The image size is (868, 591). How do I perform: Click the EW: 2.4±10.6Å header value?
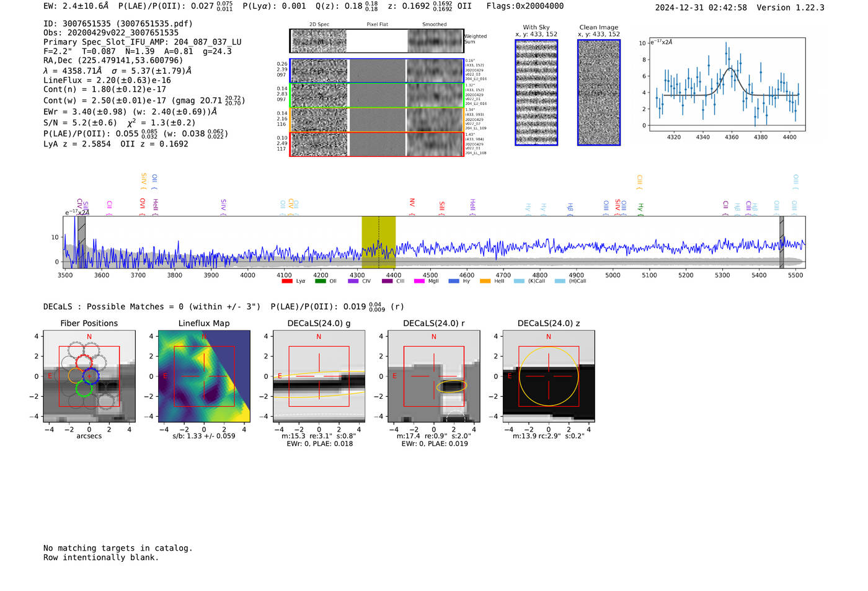pyautogui.click(x=76, y=6)
